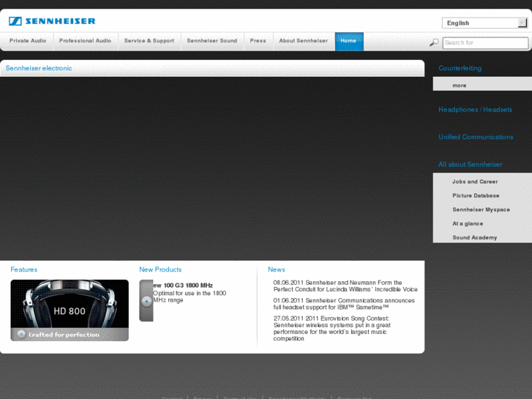The image size is (532, 399).
Task: Open the Professional Audio menu
Action: point(85,41)
